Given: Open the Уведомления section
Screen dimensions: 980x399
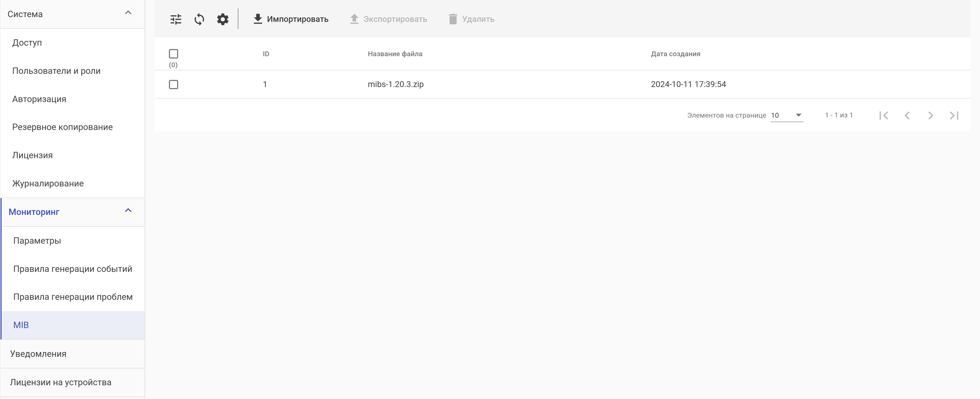Looking at the screenshot, I should click(38, 354).
